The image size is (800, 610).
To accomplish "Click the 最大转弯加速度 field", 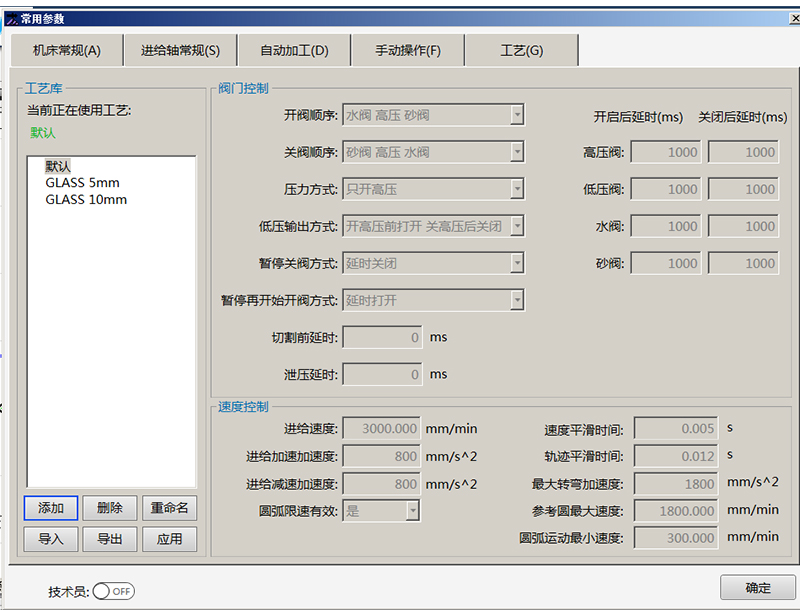I will (676, 484).
